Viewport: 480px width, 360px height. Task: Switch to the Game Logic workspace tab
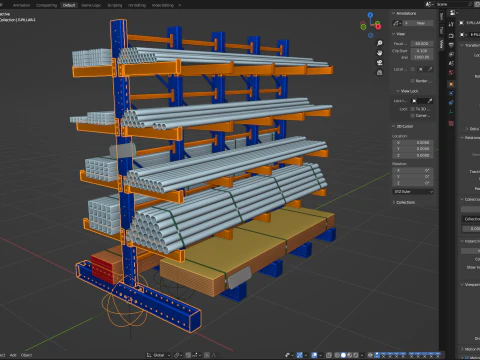pos(91,5)
